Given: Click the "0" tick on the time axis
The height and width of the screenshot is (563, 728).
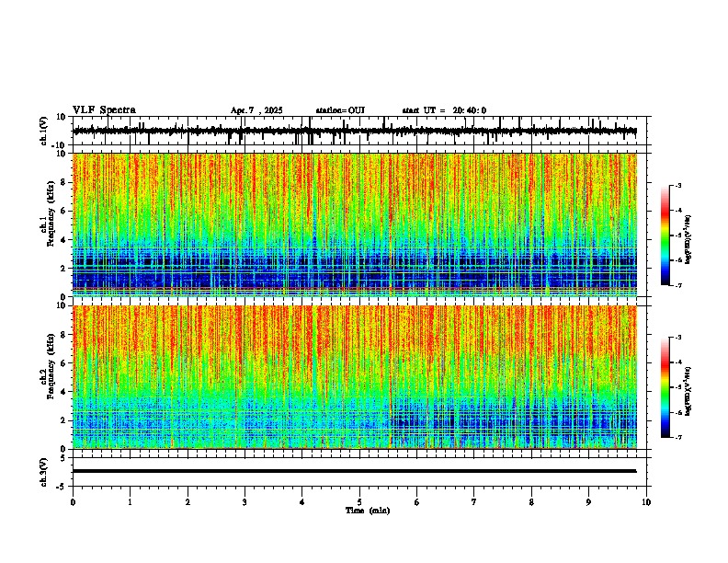Looking at the screenshot, I should pyautogui.click(x=73, y=502).
